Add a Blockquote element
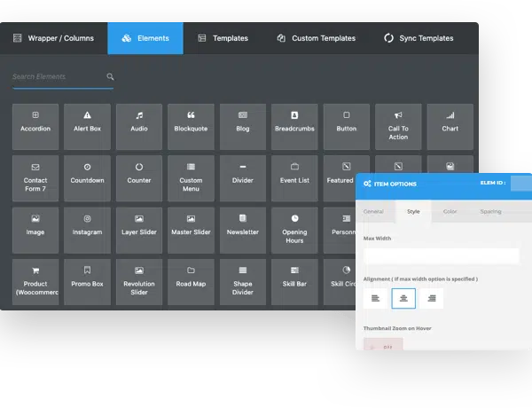The height and width of the screenshot is (408, 532). pyautogui.click(x=191, y=126)
